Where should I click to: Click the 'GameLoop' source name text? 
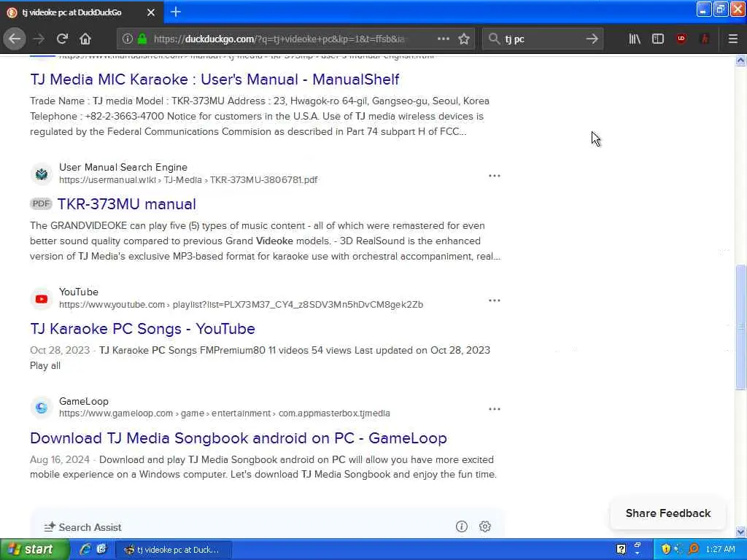84,402
